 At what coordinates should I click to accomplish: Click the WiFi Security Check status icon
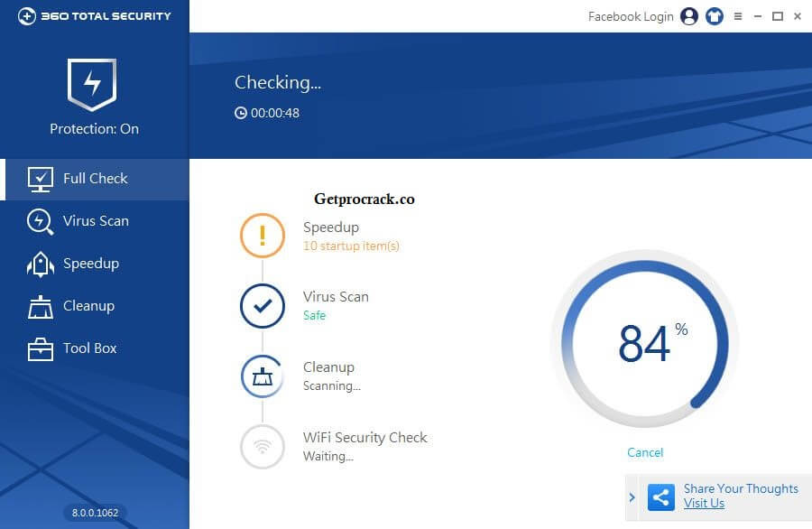pos(262,447)
